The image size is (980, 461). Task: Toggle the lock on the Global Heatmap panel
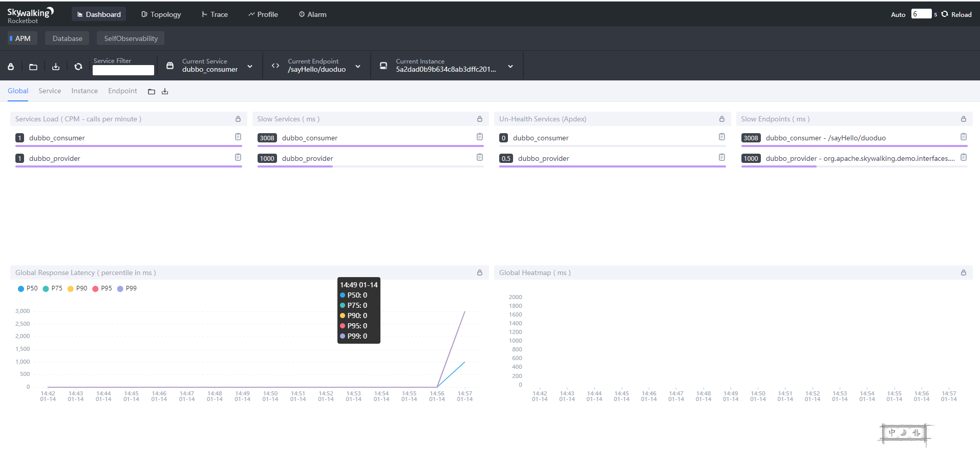[964, 273]
